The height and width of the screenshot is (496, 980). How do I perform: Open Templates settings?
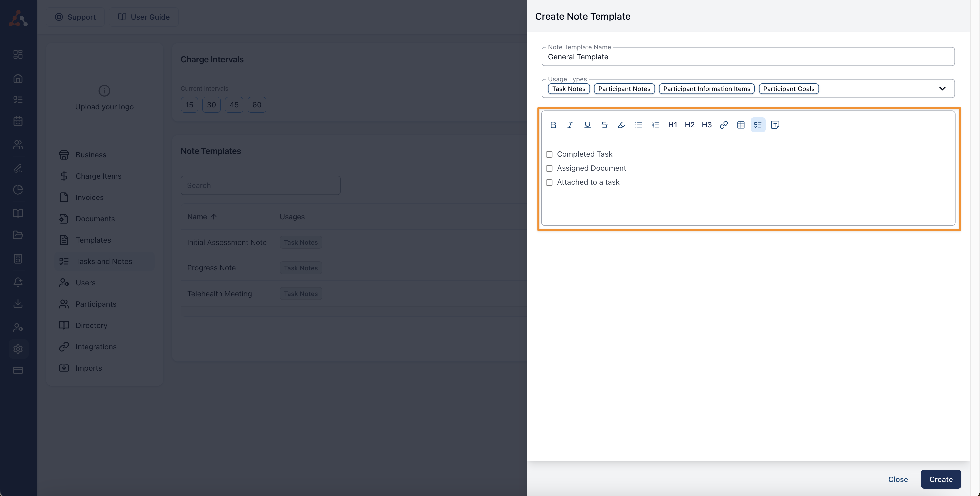point(105,240)
